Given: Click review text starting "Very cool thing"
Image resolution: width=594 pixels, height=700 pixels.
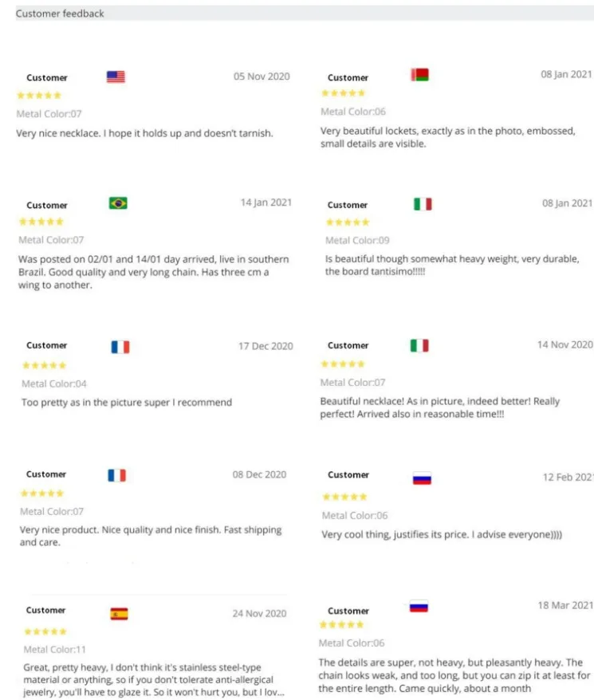Looking at the screenshot, I should tap(442, 534).
